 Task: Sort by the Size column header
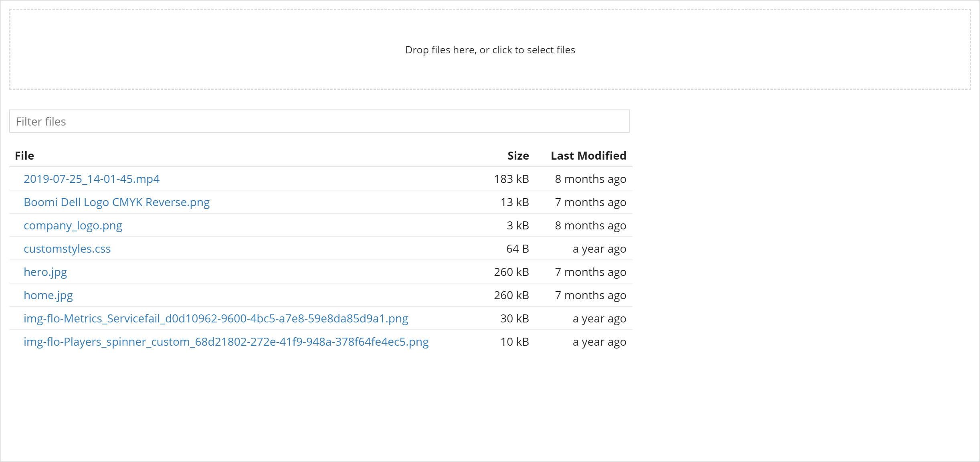coord(518,156)
